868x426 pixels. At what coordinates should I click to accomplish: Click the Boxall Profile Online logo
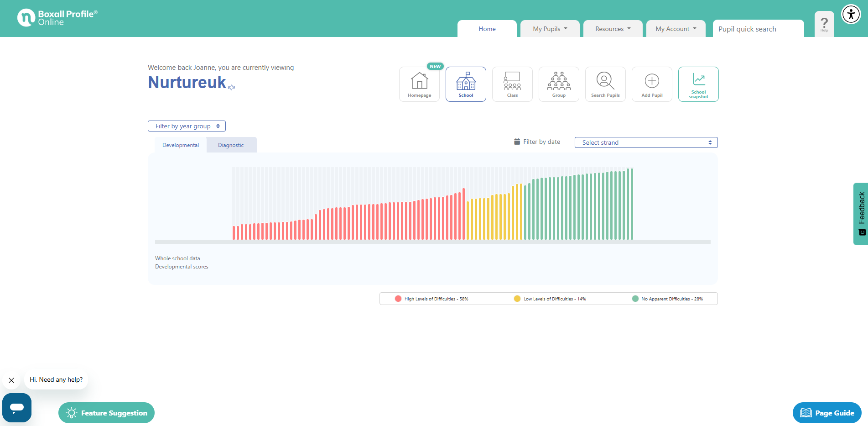pyautogui.click(x=57, y=18)
